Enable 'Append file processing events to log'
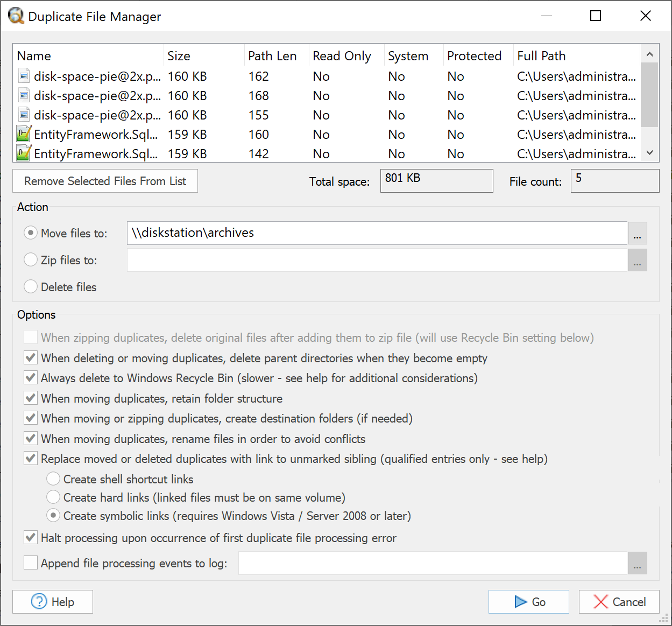Viewport: 672px width, 626px height. (x=30, y=562)
